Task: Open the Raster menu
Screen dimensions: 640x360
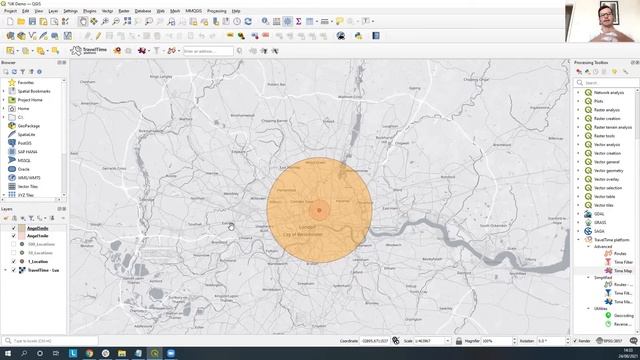Action: (x=124, y=11)
